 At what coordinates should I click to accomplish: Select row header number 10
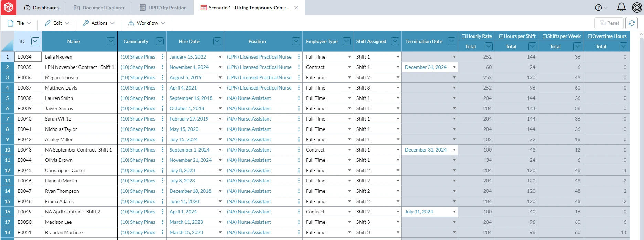[x=7, y=150]
